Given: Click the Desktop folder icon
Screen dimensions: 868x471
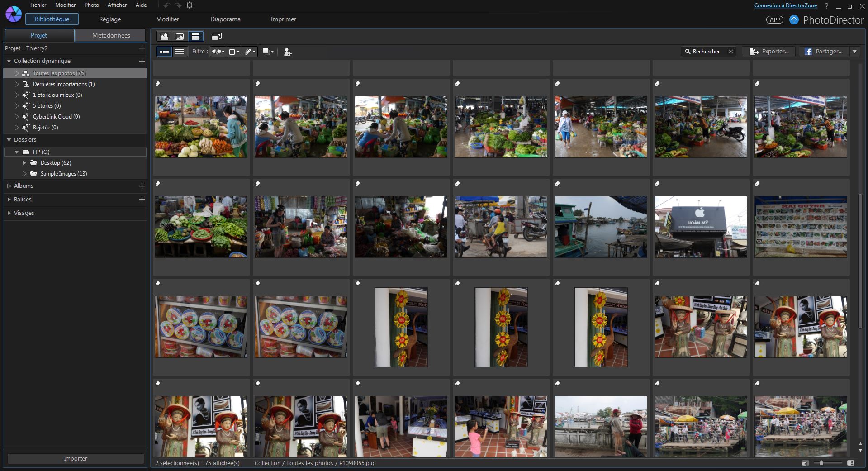Looking at the screenshot, I should [x=33, y=163].
